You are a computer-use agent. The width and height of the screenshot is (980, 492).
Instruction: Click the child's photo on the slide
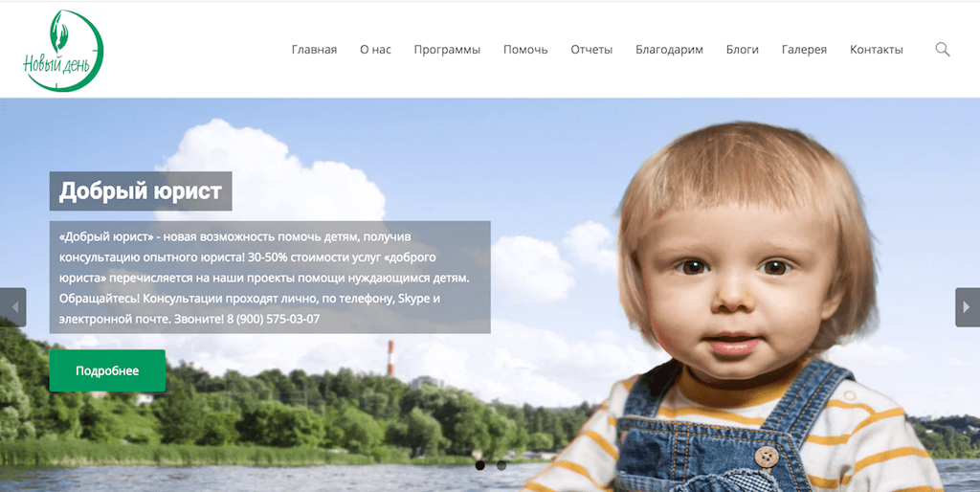(x=738, y=306)
